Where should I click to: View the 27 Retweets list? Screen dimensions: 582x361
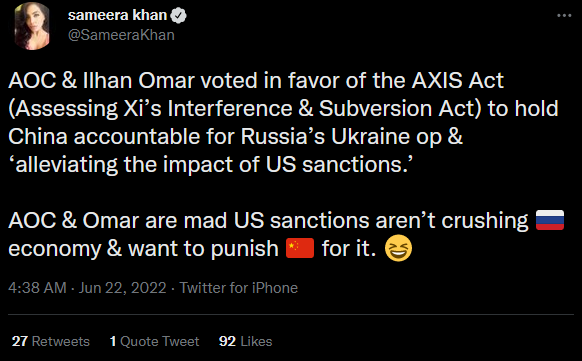(51, 341)
